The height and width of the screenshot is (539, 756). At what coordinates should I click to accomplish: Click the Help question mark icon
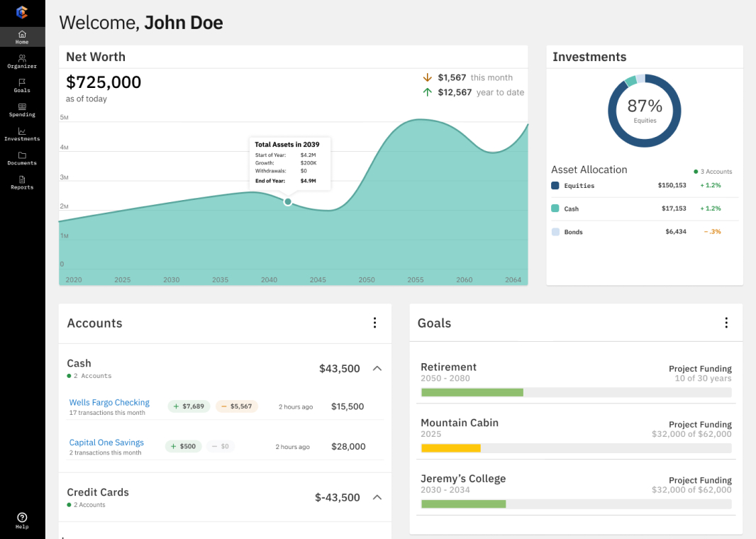point(22,518)
